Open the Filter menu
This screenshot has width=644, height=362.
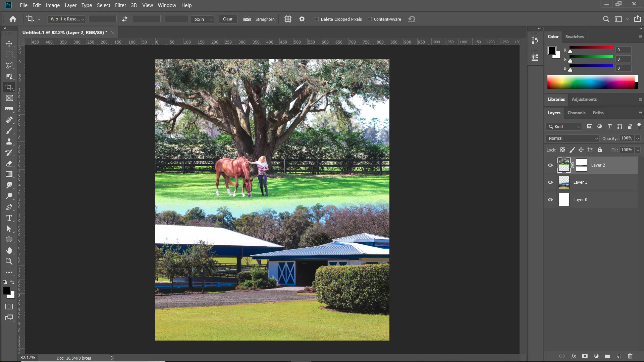120,5
